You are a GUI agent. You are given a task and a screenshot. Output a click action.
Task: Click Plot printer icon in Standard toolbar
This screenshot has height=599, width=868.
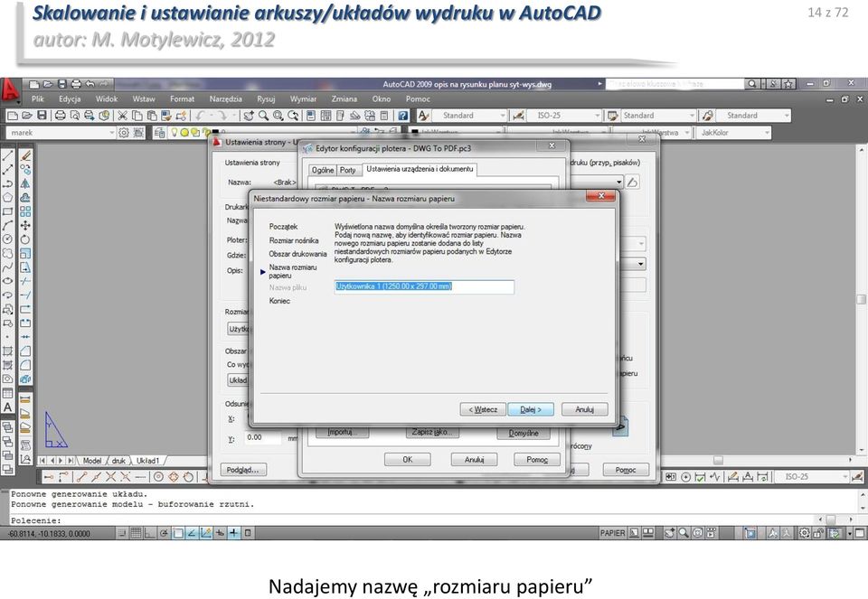pyautogui.click(x=61, y=116)
